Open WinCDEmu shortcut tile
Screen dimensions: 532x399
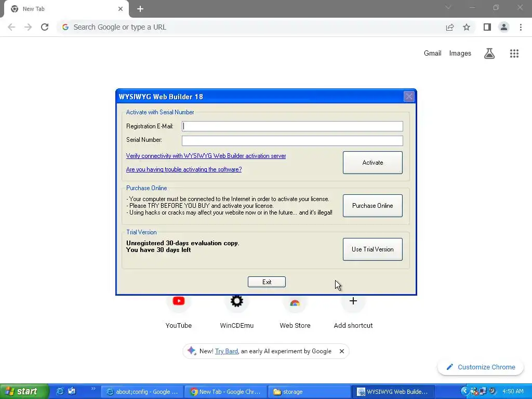pyautogui.click(x=237, y=312)
